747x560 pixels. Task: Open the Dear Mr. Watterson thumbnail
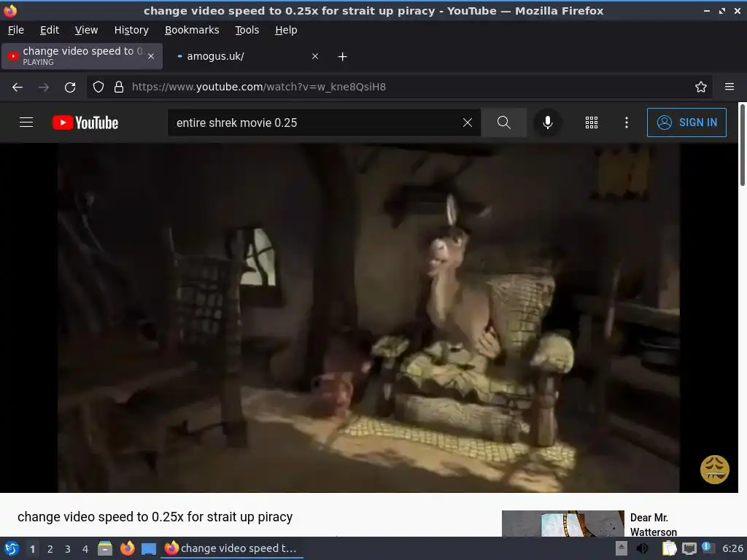562,524
